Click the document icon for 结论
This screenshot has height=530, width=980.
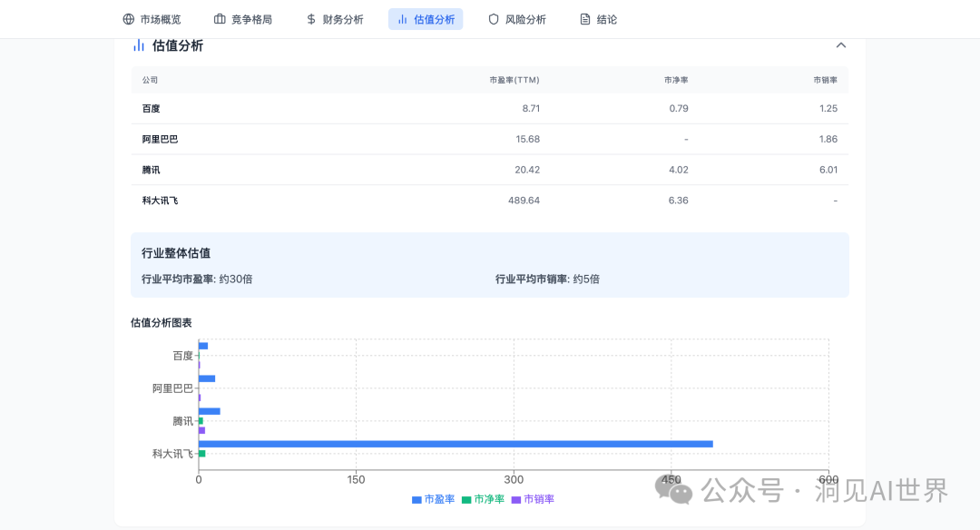click(585, 19)
